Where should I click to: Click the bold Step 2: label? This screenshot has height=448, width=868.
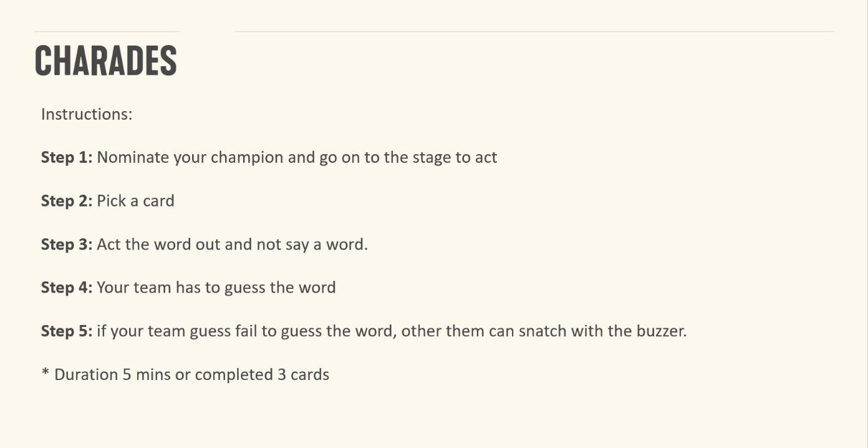[x=67, y=201]
